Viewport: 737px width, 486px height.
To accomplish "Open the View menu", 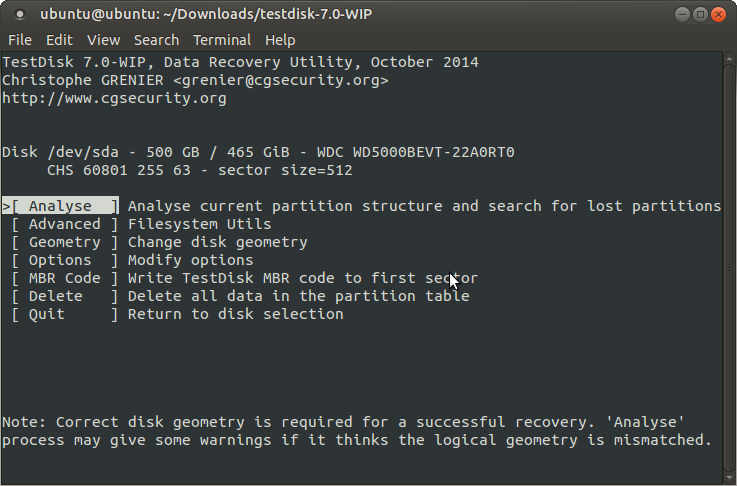I will pyautogui.click(x=103, y=40).
